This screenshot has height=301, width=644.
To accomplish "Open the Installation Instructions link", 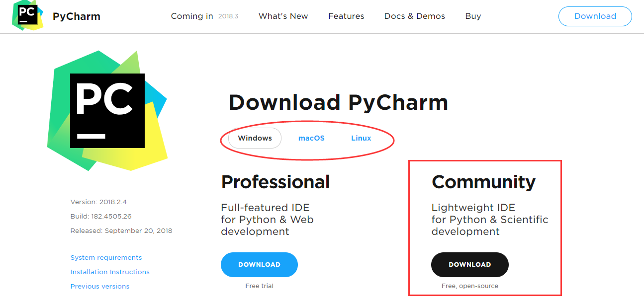I will point(110,272).
